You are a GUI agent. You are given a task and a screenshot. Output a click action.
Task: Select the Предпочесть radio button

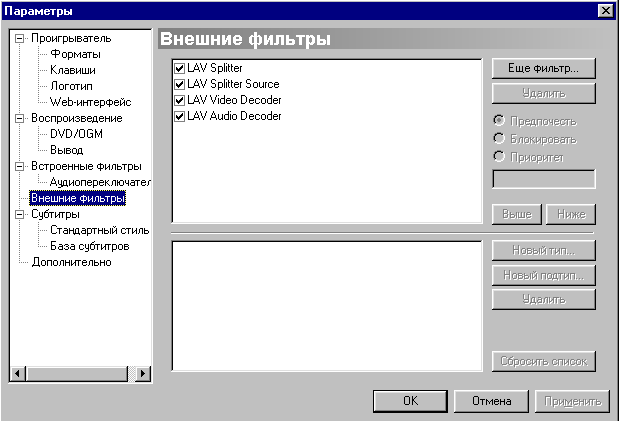[x=499, y=120]
